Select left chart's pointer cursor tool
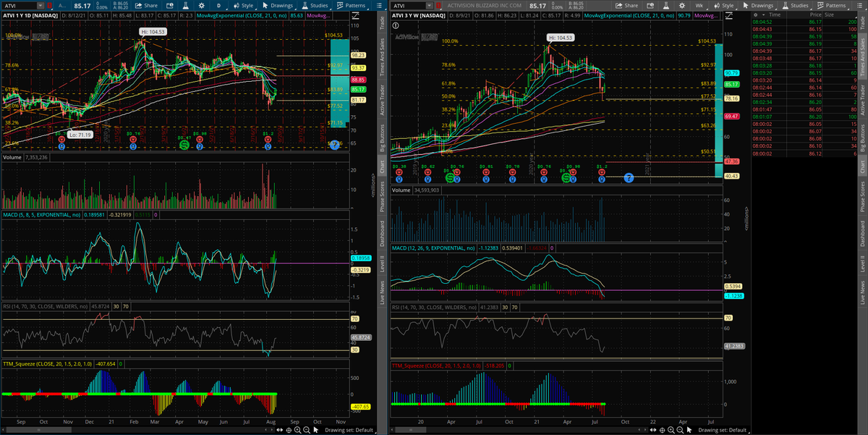This screenshot has height=435, width=868. pyautogui.click(x=315, y=430)
